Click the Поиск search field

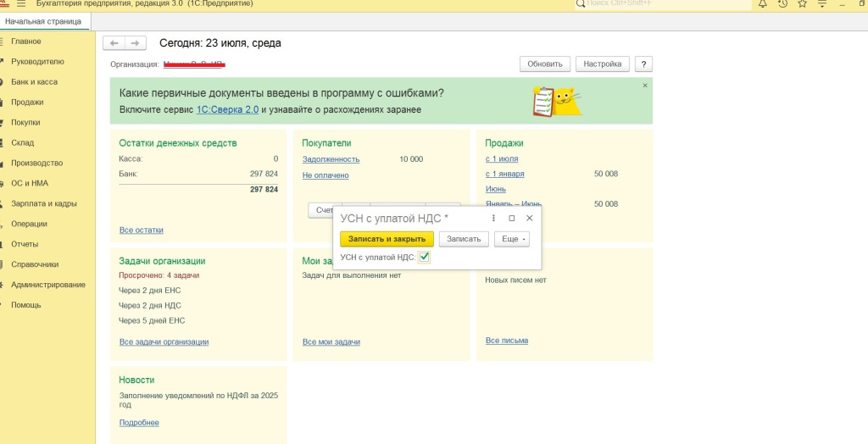669,4
